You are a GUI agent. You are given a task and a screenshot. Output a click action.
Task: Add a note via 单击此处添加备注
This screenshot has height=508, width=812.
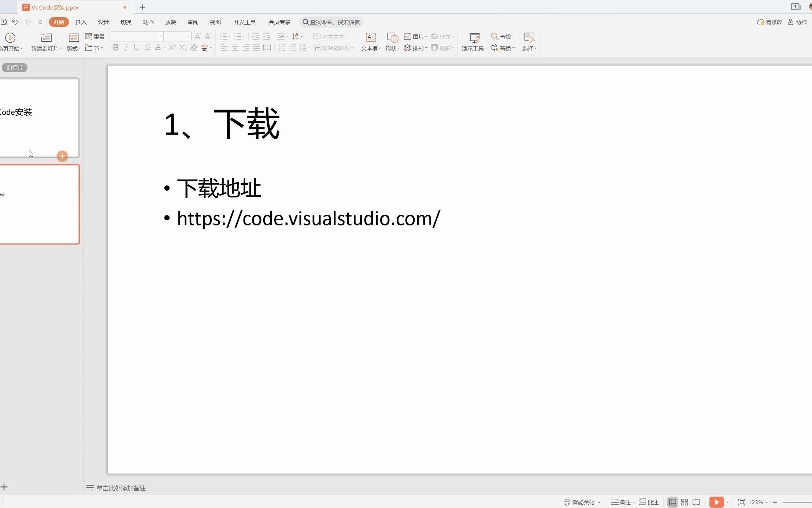coord(120,488)
